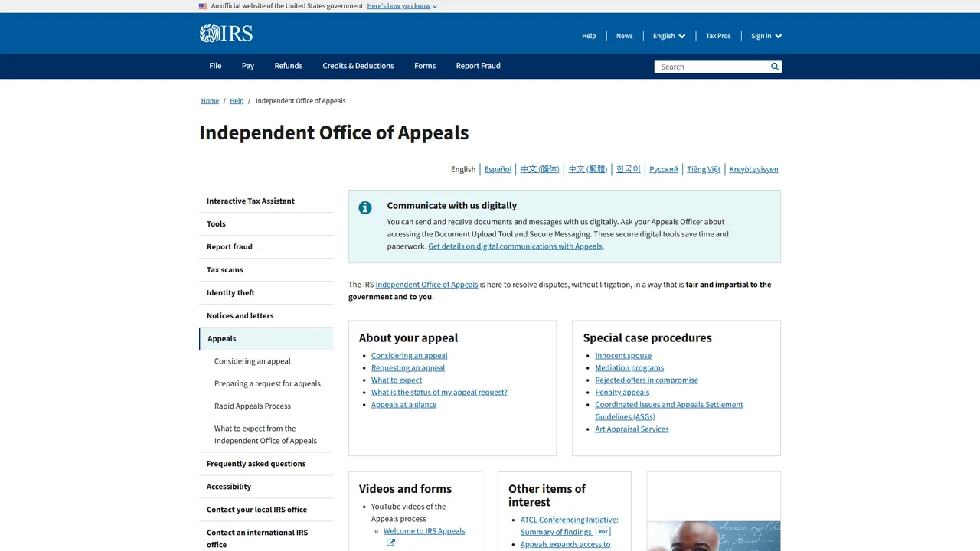The image size is (980, 551).
Task: Expand the Here's how you know banner
Action: [402, 6]
